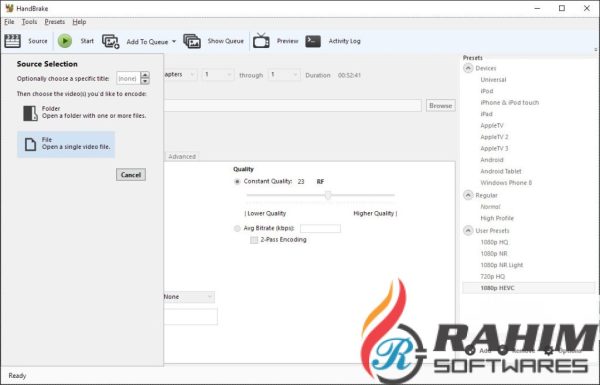This screenshot has height=385, width=600.
Task: Click the Preview television icon
Action: (x=261, y=41)
